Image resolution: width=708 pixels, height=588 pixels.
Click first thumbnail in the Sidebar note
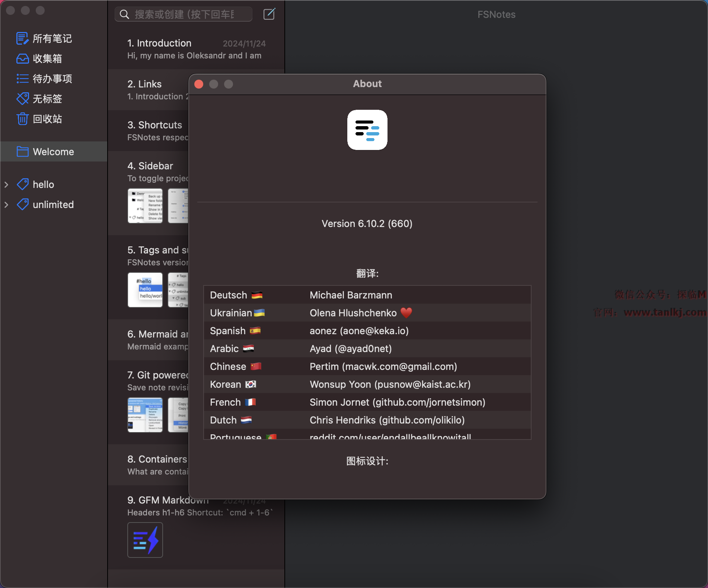pos(145,206)
